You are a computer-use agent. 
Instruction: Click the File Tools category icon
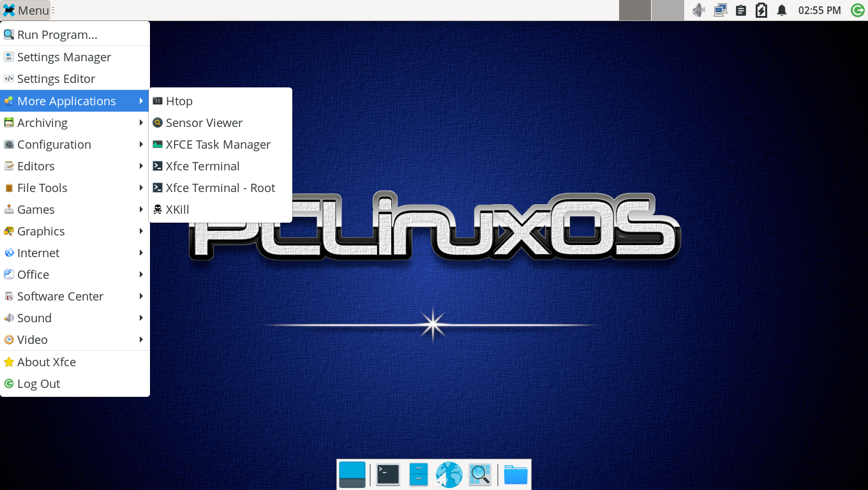point(9,188)
